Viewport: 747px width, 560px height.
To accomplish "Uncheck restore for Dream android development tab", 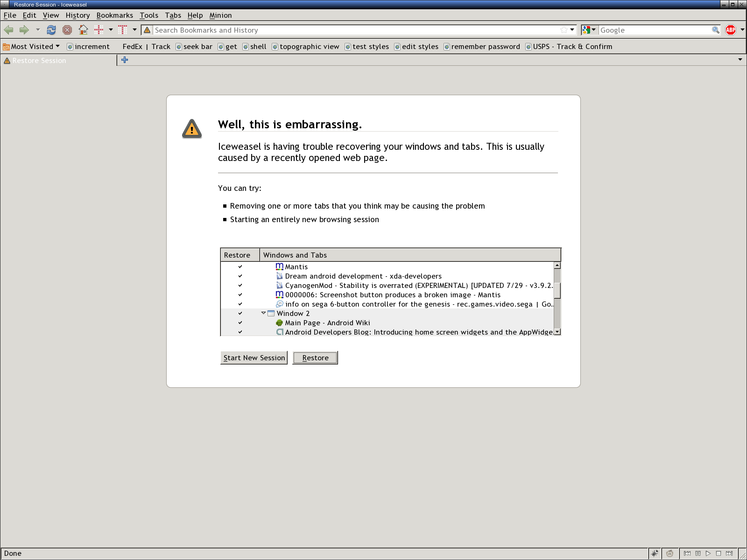I will 240,276.
